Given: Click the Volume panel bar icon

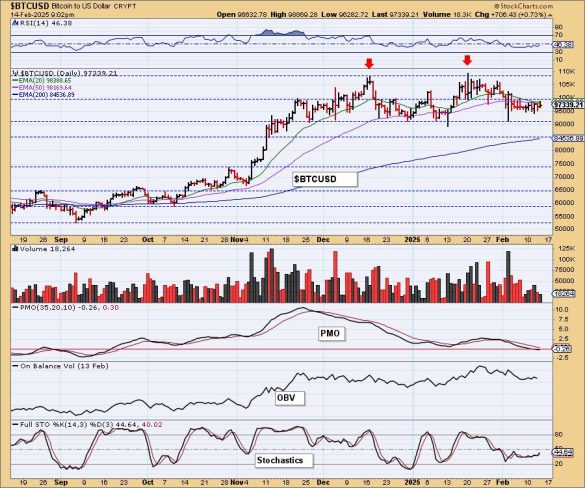Looking at the screenshot, I should 15,248.
